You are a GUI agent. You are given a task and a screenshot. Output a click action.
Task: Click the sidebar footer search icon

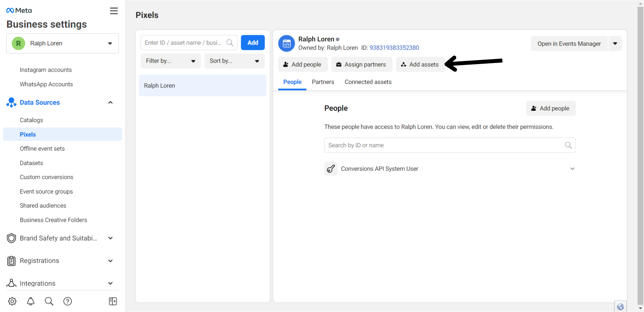[x=49, y=301]
